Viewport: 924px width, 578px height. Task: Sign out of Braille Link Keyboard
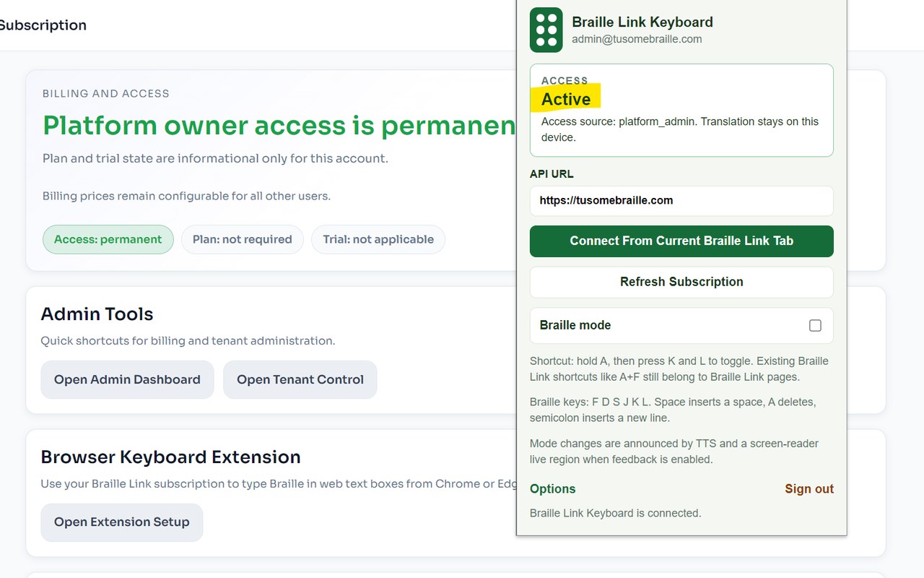click(809, 489)
